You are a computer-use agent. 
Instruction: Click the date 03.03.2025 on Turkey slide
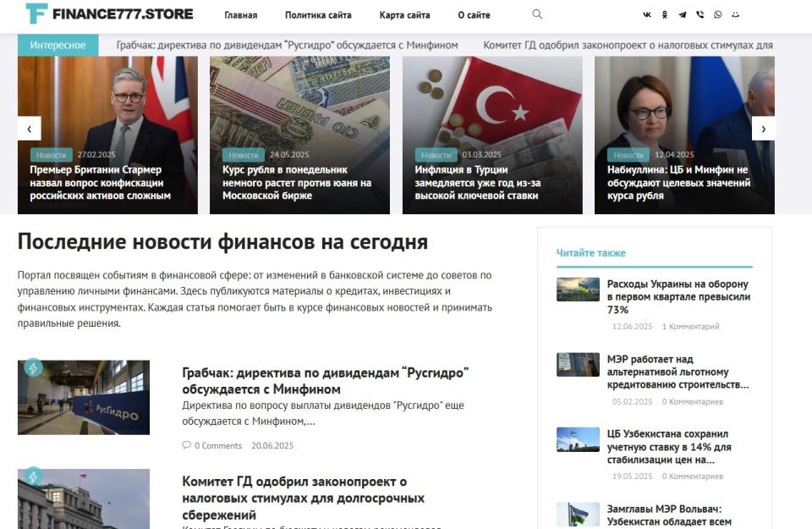481,155
